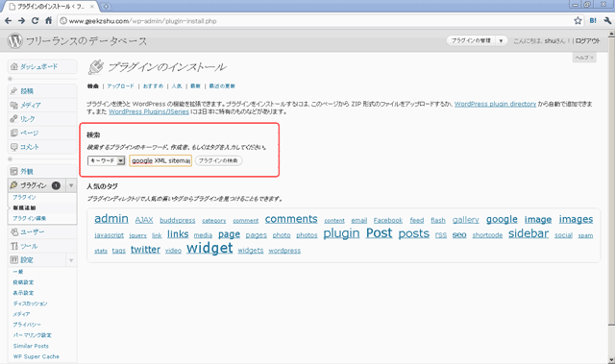
Task: Click the Hatena B! extension icon
Action: point(593,21)
